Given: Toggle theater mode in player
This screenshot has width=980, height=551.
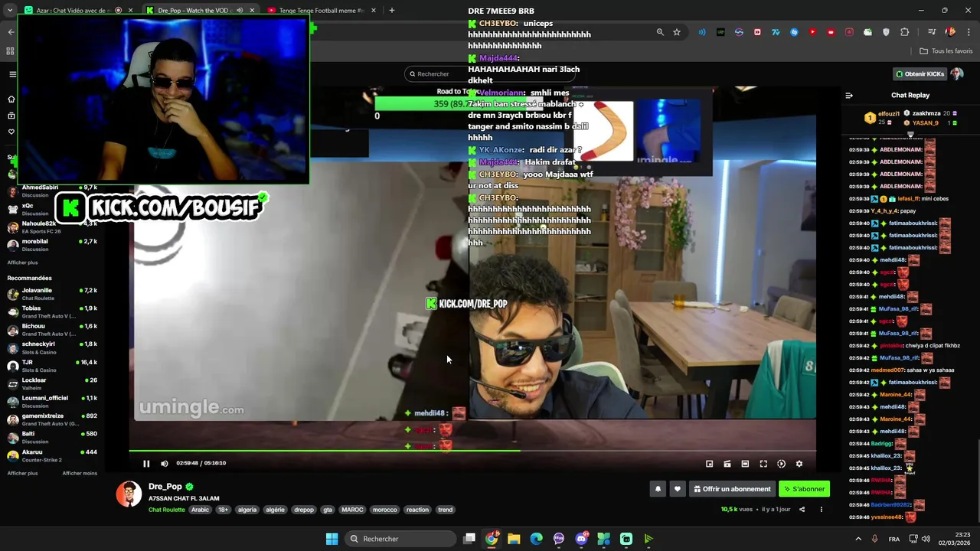Looking at the screenshot, I should click(x=745, y=464).
